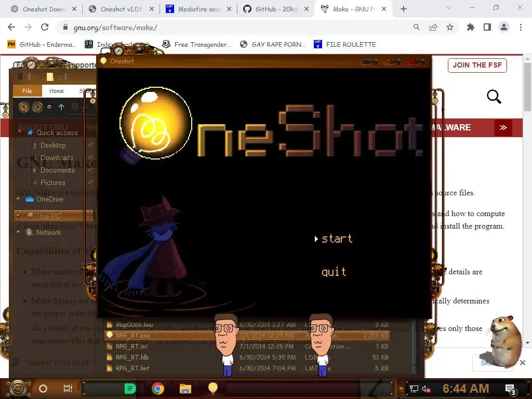Open the FILE ROULETTE bookmark
Image resolution: width=532 pixels, height=399 pixels.
pyautogui.click(x=345, y=45)
